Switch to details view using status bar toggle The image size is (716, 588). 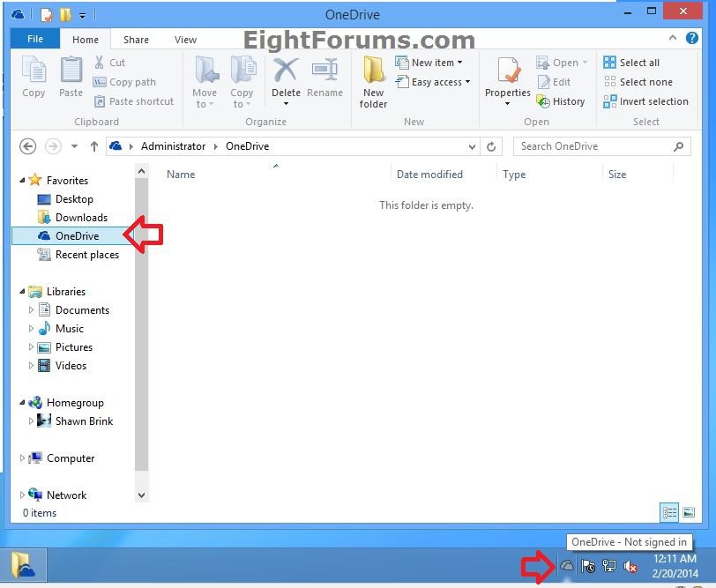tap(669, 513)
